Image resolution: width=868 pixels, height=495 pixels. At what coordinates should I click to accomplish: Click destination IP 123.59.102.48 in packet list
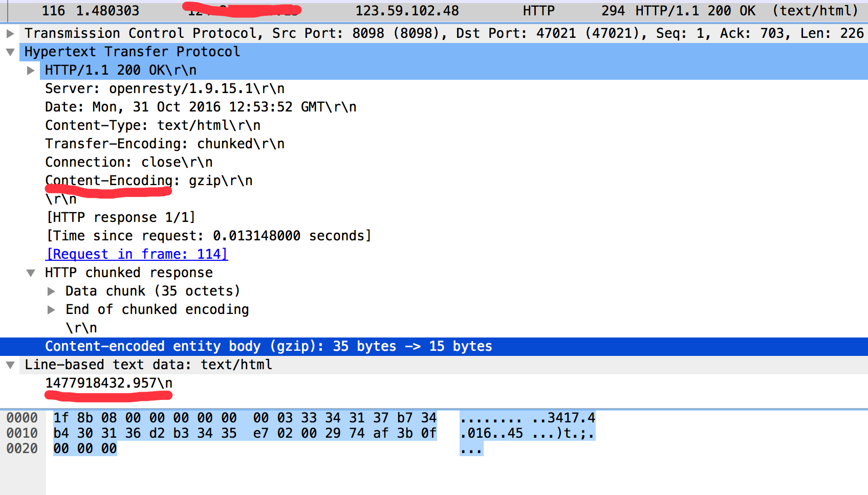(x=407, y=11)
